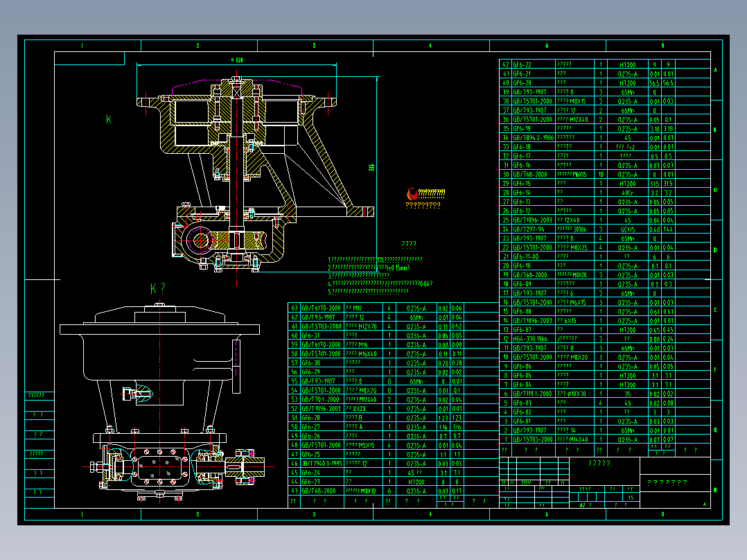Viewport: 747px width, 560px height.
Task: Select the GF6-02 part code cell
Action: [x=534, y=412]
